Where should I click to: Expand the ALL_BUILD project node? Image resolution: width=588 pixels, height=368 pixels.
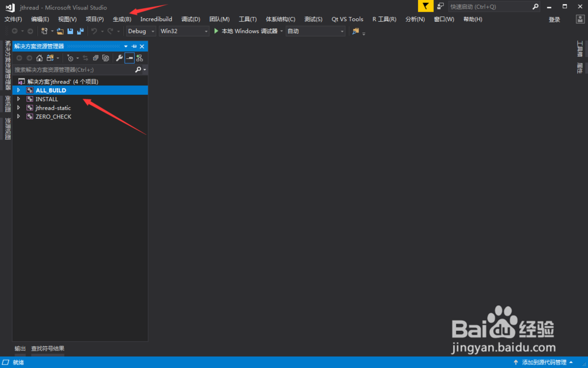pos(18,90)
